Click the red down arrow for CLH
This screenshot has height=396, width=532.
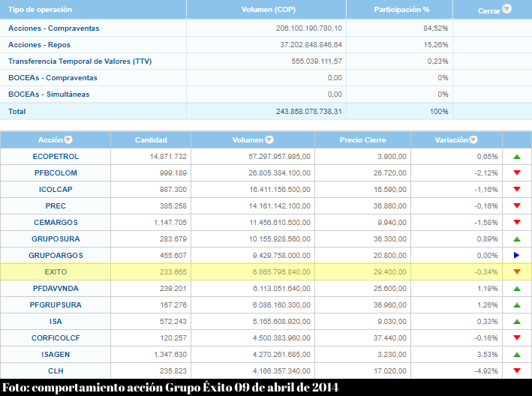pos(516,370)
